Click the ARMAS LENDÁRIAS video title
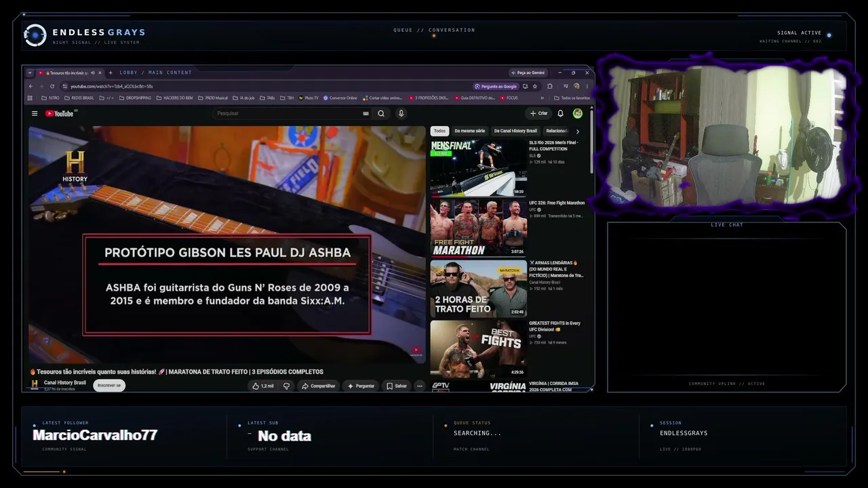 556,269
